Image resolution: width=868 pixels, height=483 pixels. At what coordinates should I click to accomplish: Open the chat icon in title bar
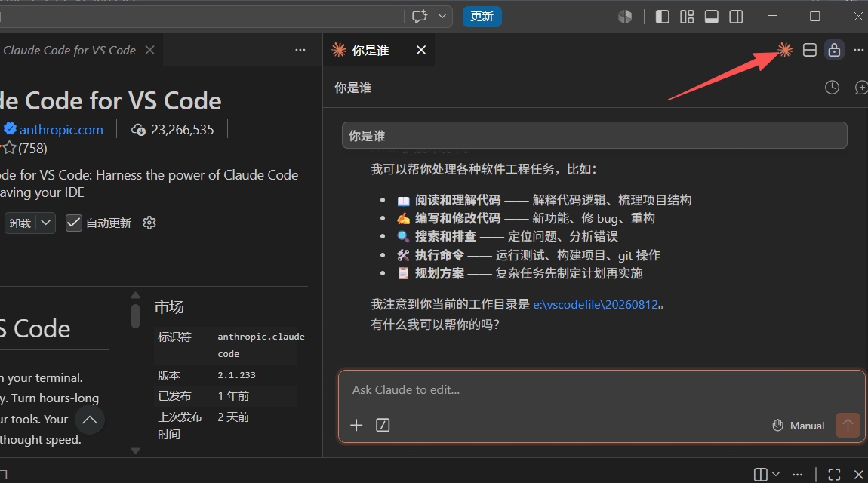[420, 16]
